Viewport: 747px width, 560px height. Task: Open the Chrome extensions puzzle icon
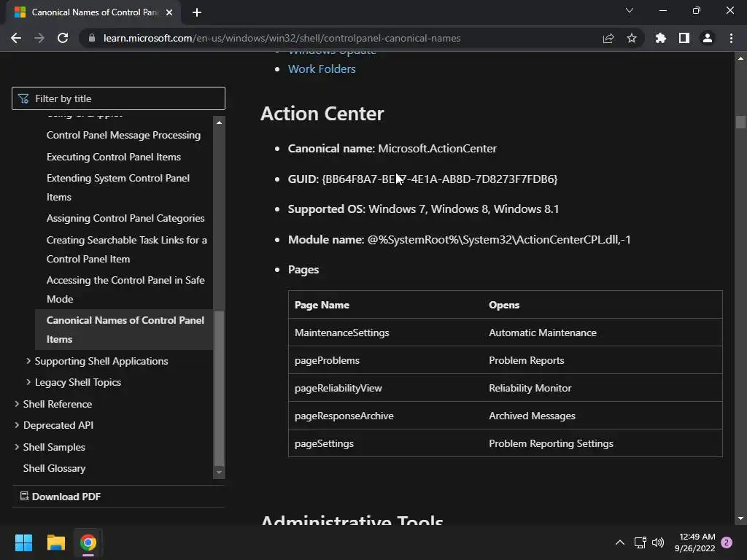(x=661, y=38)
